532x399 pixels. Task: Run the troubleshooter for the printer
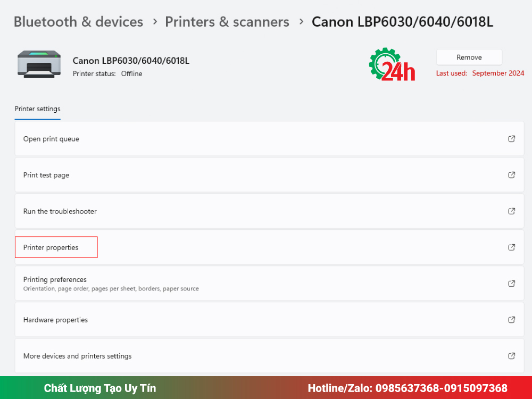(269, 211)
